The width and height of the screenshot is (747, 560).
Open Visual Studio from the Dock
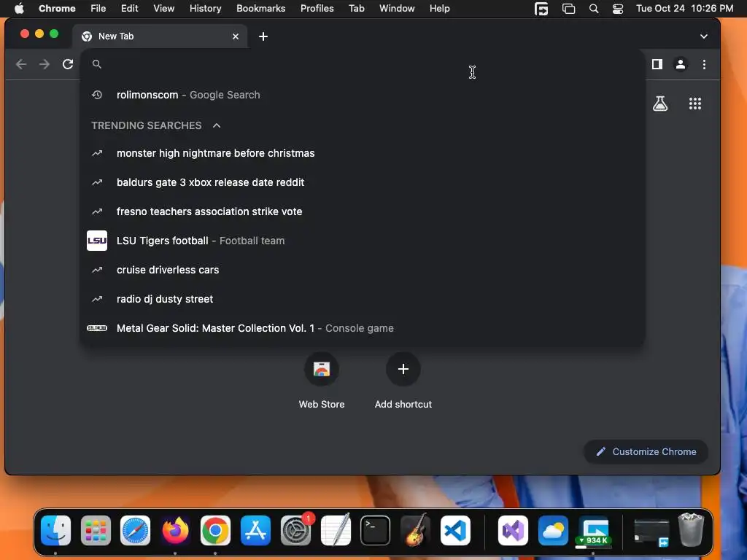pyautogui.click(x=513, y=531)
